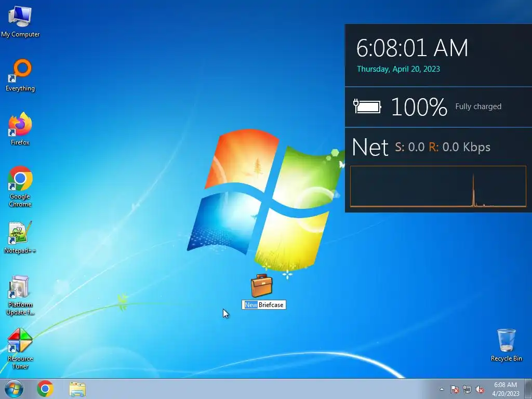Image resolution: width=532 pixels, height=399 pixels.
Task: Click the network speed S: 0.0 R: 0.0 Kbps
Action: pyautogui.click(x=443, y=147)
